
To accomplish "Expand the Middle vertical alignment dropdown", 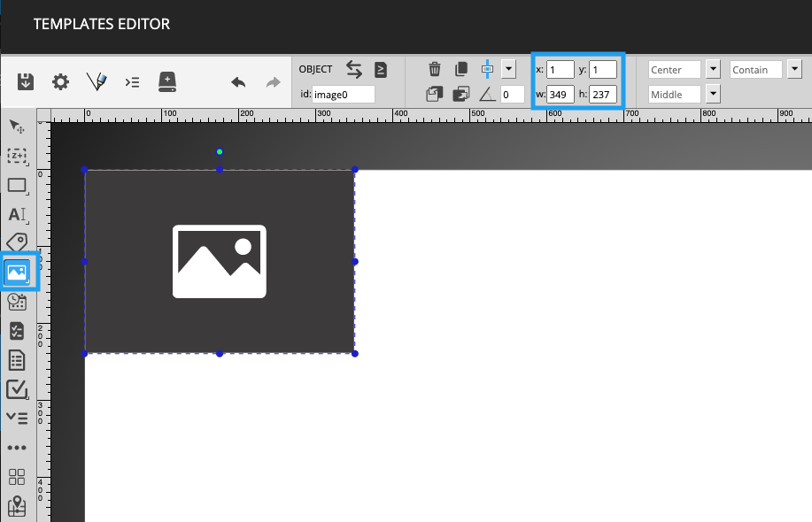I will [x=714, y=94].
